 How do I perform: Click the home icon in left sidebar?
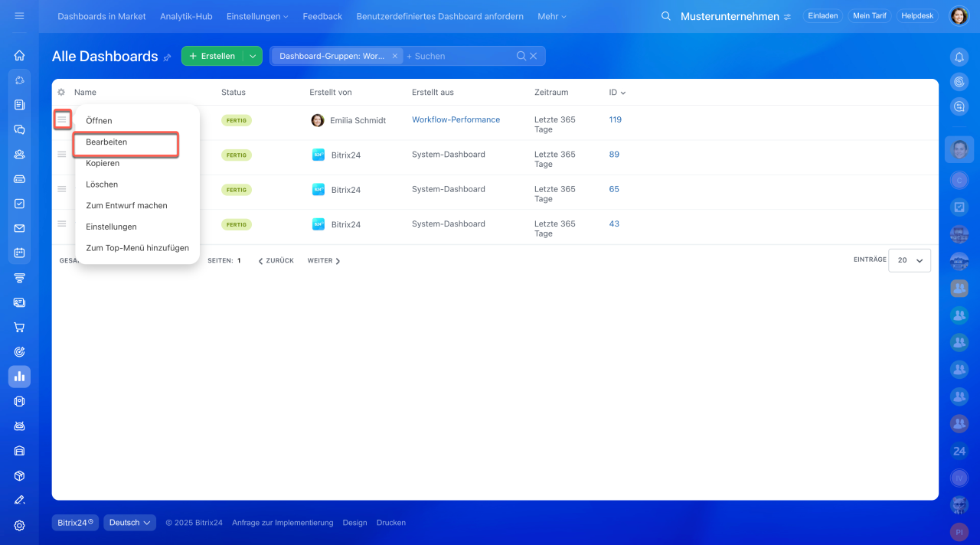19,55
